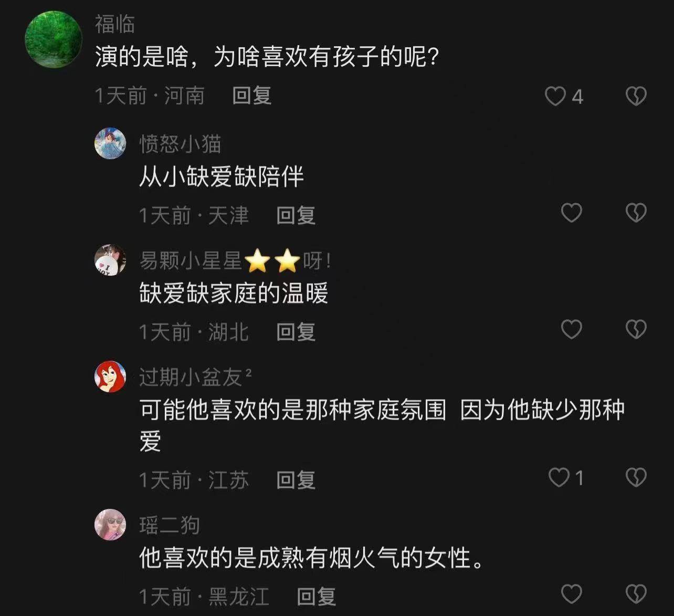
Task: Reply to 福临's comment from 河南
Action: point(252,96)
